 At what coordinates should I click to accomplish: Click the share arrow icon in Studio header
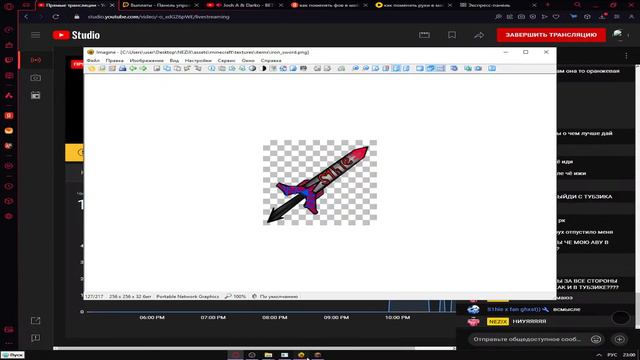coord(479,35)
